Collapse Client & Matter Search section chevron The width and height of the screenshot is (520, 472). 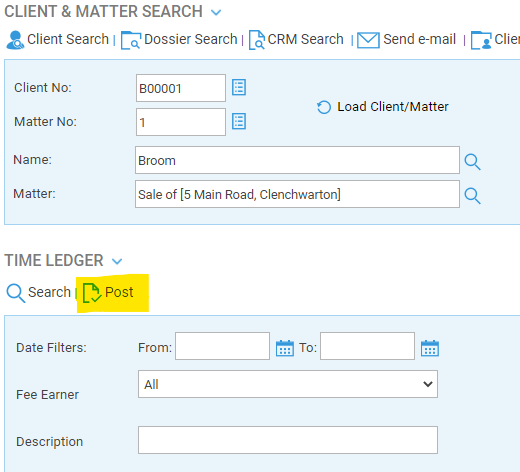pyautogui.click(x=216, y=13)
